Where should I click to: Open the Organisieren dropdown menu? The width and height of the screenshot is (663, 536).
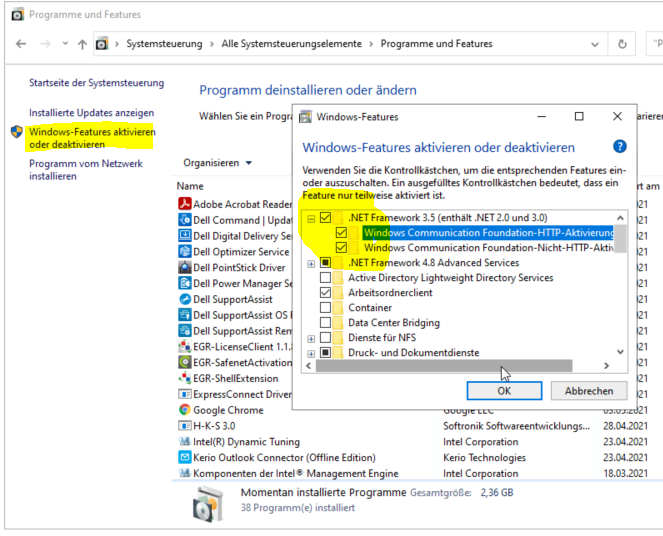point(217,163)
